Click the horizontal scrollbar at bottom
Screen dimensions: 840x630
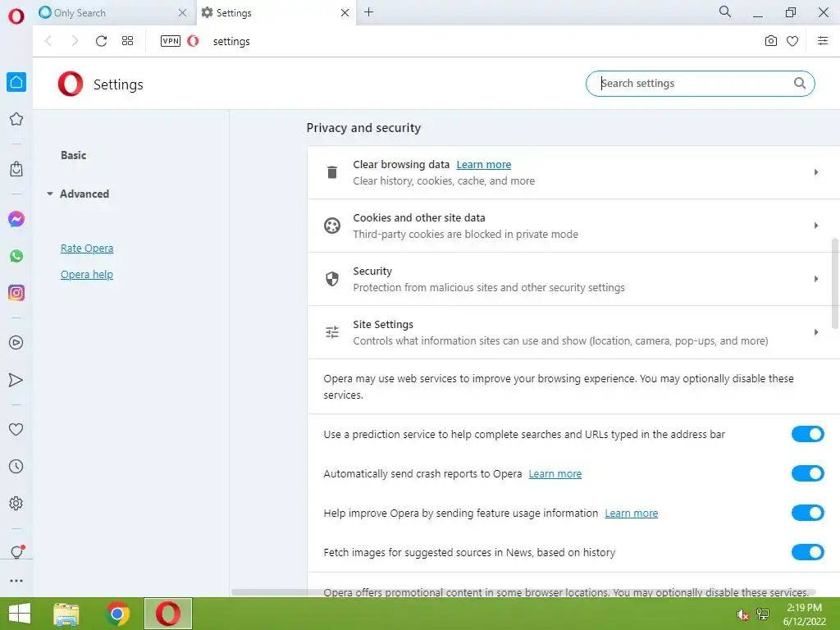(523, 592)
